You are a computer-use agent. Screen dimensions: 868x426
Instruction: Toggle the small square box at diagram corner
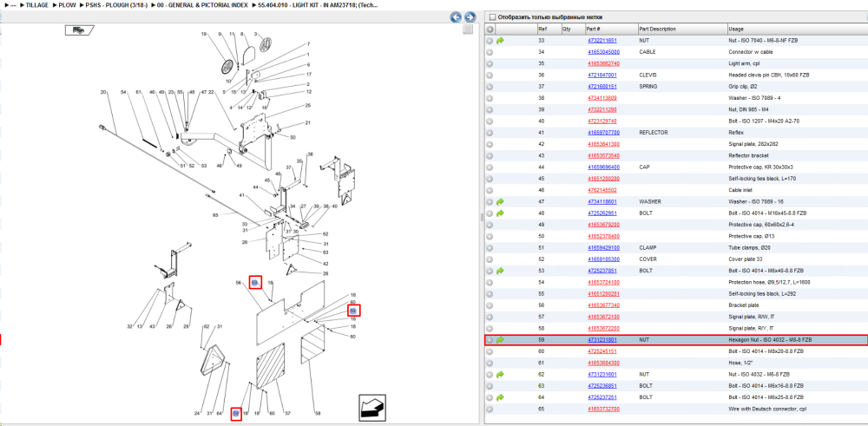[468, 29]
